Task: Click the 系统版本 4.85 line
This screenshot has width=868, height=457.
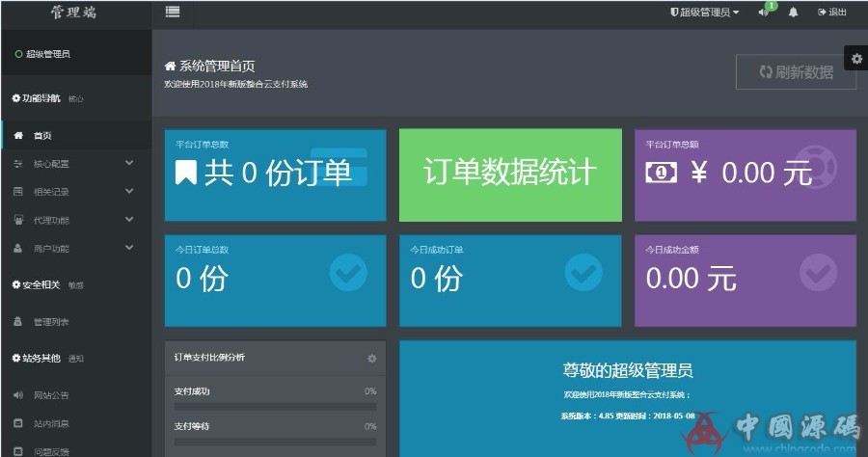Action: tap(628, 417)
